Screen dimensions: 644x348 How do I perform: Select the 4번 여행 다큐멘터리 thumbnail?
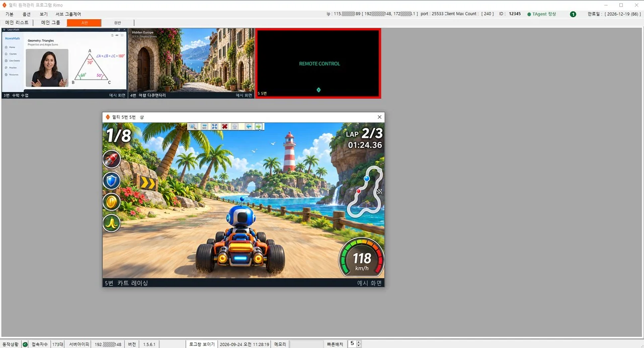point(191,63)
